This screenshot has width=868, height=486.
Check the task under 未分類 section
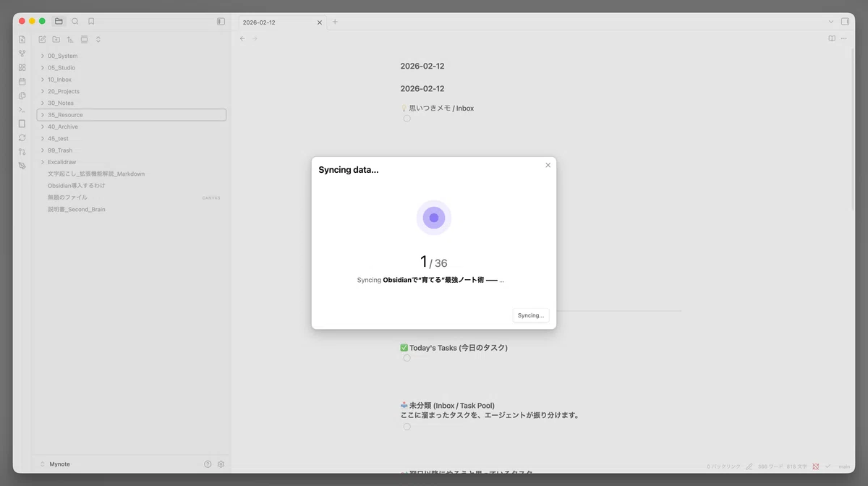tap(407, 427)
